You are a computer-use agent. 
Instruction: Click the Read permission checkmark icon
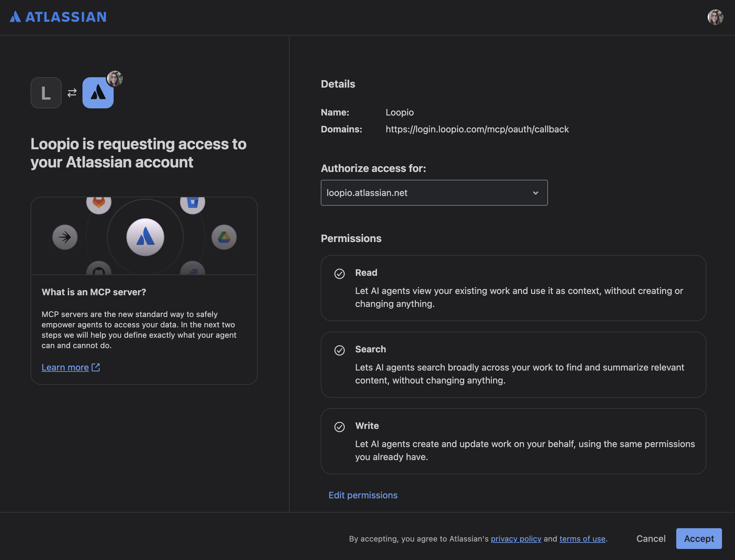click(340, 274)
